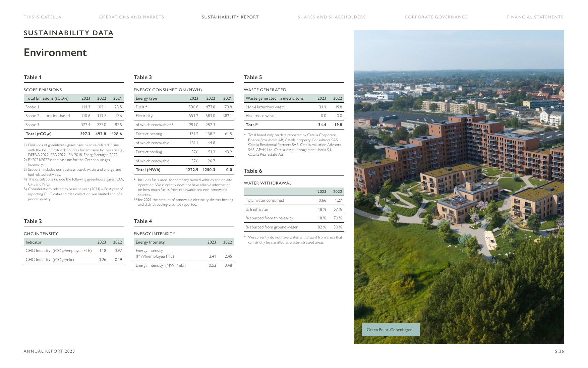Image resolution: width=588 pixels, height=368 pixels.
Task: Select the Table 6 heading
Action: tap(253, 171)
